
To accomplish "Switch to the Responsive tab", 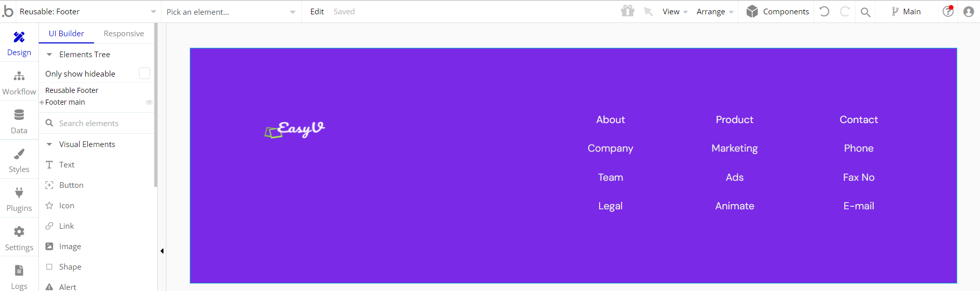I will coord(124,33).
